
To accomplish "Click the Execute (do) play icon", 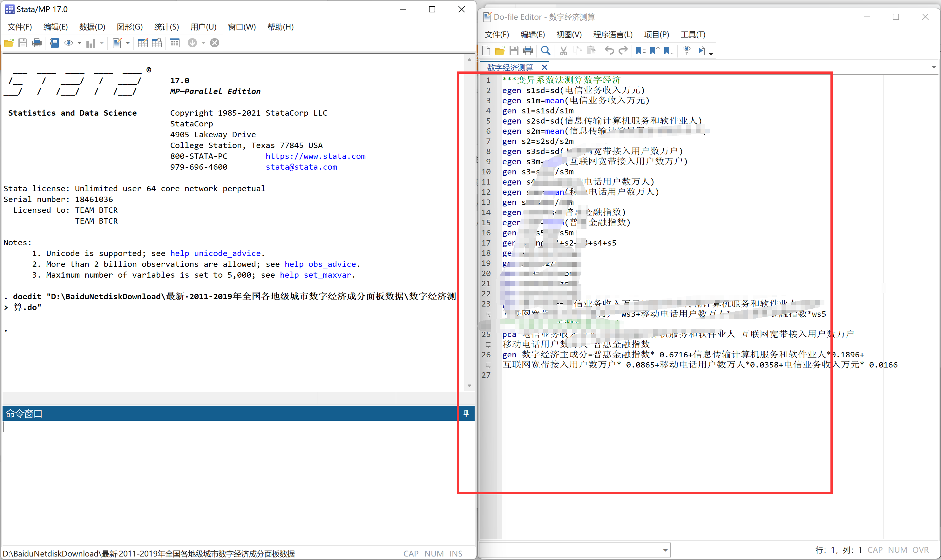I will (x=701, y=51).
